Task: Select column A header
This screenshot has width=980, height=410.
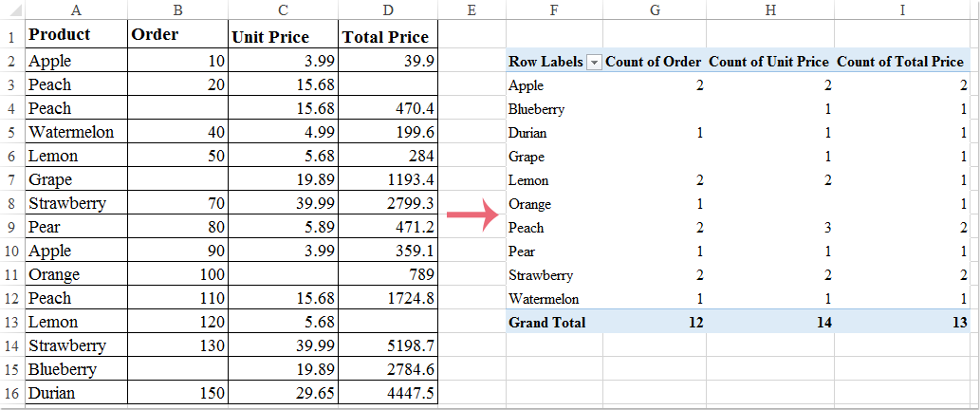Action: pos(75,9)
